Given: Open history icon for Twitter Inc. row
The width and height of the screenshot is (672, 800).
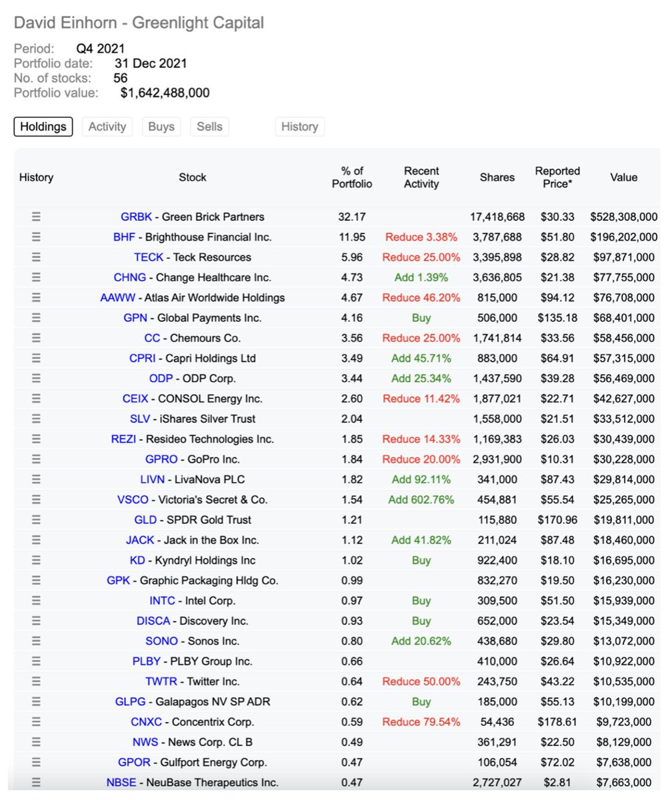Looking at the screenshot, I should (x=36, y=681).
